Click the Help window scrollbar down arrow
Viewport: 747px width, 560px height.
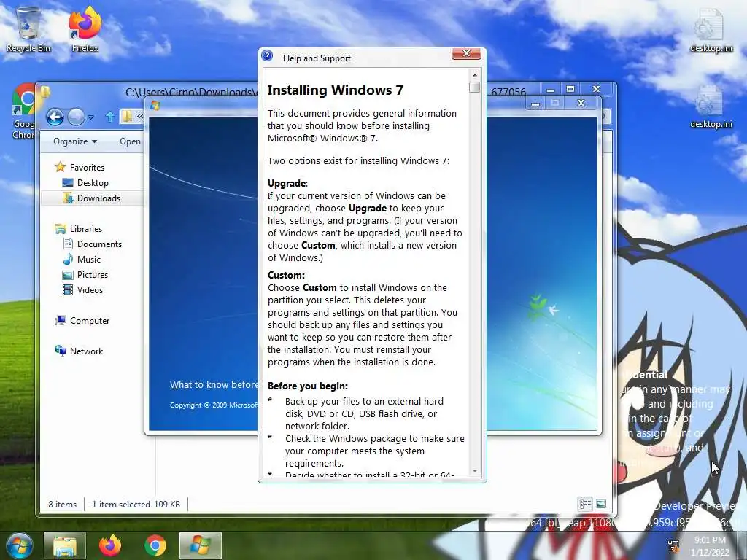tap(474, 471)
